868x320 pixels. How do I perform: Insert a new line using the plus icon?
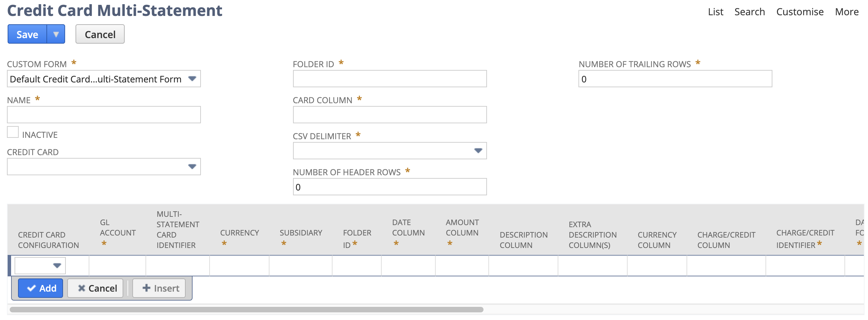click(x=159, y=288)
